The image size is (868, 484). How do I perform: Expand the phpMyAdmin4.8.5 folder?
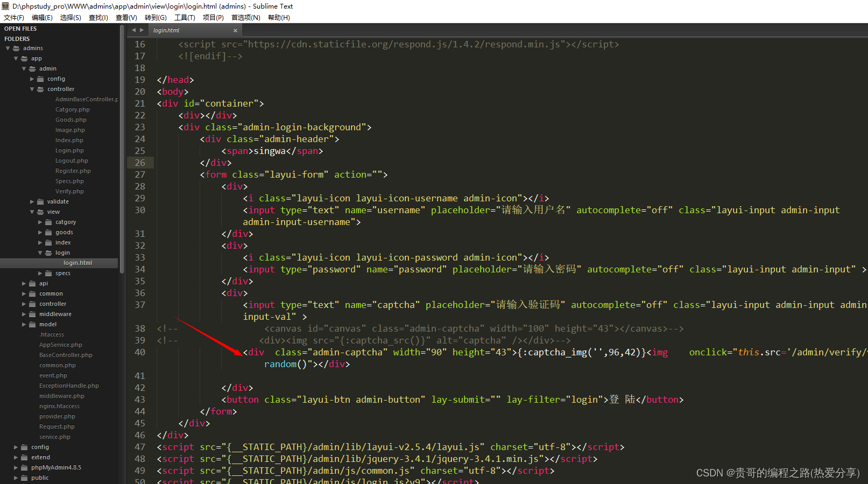(x=16, y=467)
